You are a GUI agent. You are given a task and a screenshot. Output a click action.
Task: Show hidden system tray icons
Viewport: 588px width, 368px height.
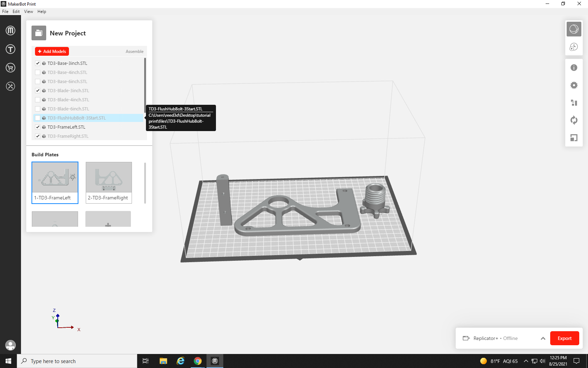tap(526, 361)
